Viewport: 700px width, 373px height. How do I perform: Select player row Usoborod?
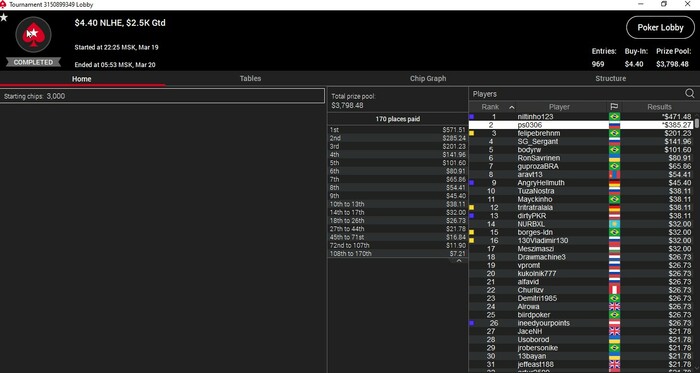[x=582, y=340]
